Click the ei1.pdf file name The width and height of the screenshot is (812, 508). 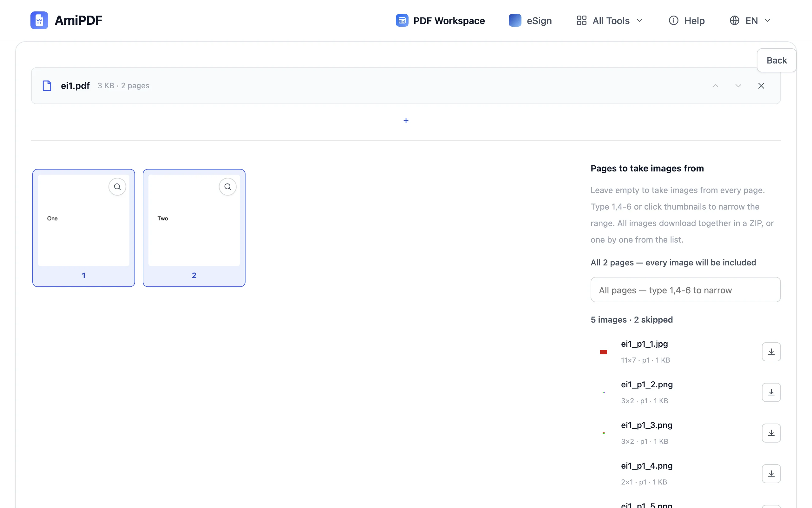click(75, 86)
